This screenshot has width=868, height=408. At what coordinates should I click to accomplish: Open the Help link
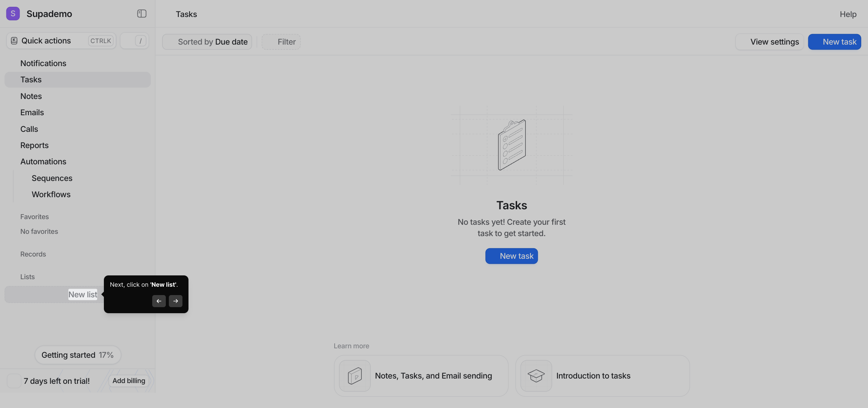(848, 14)
